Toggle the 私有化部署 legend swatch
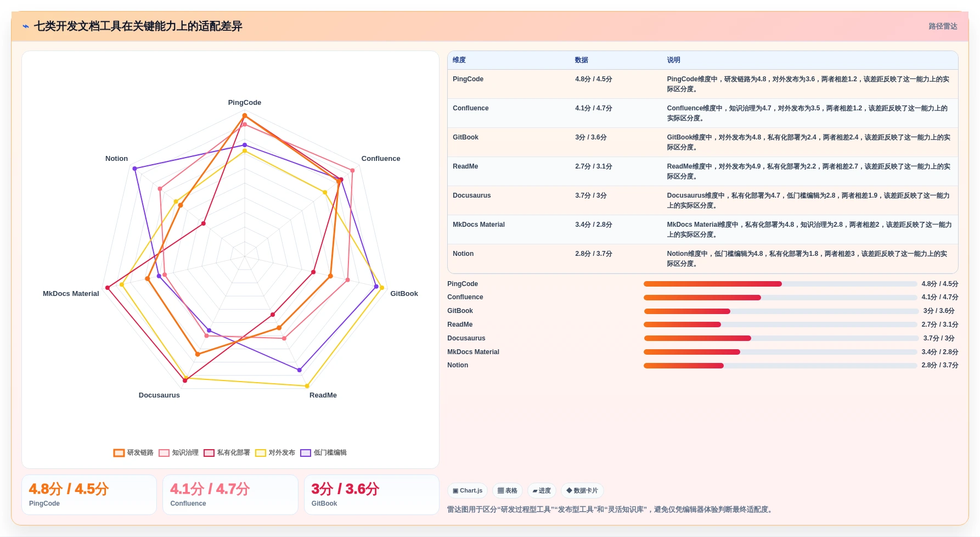This screenshot has height=537, width=980. [209, 453]
